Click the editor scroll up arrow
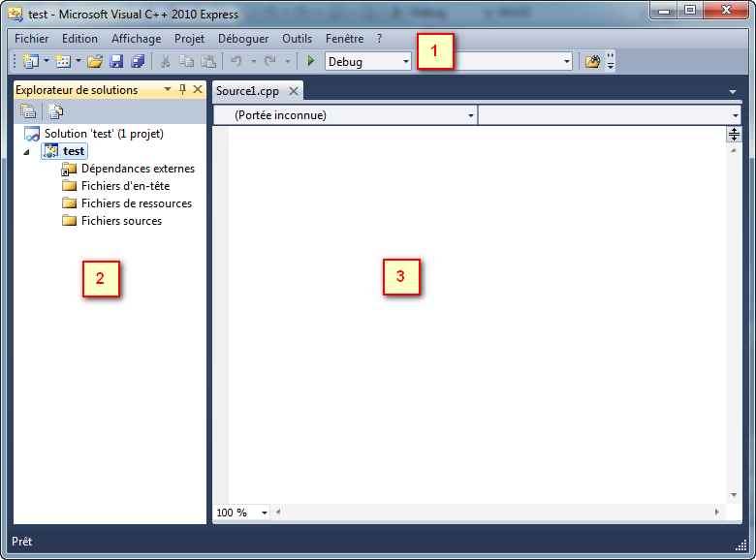756x560 pixels. 734,151
